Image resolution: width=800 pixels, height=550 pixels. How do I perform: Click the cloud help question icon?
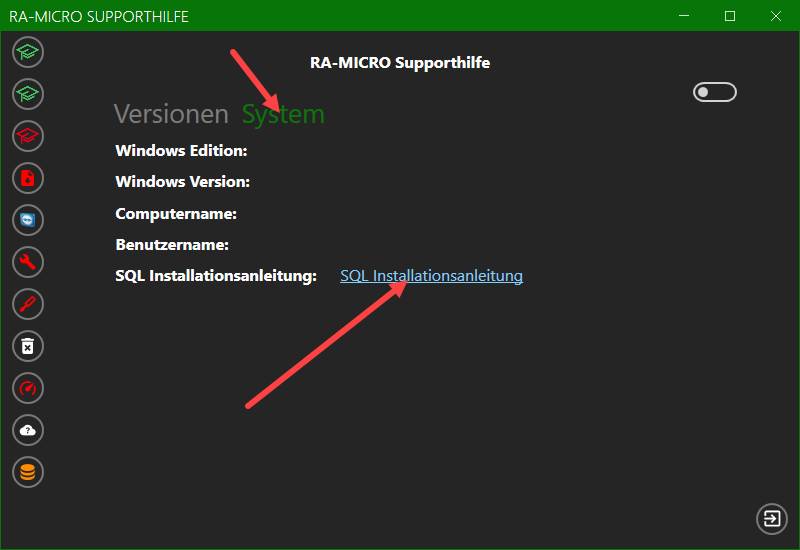(x=28, y=430)
